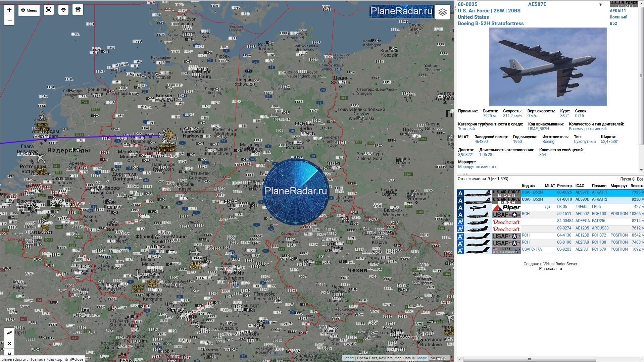Sort list by Код а/к column
This screenshot has width=644, height=362.
point(529,186)
